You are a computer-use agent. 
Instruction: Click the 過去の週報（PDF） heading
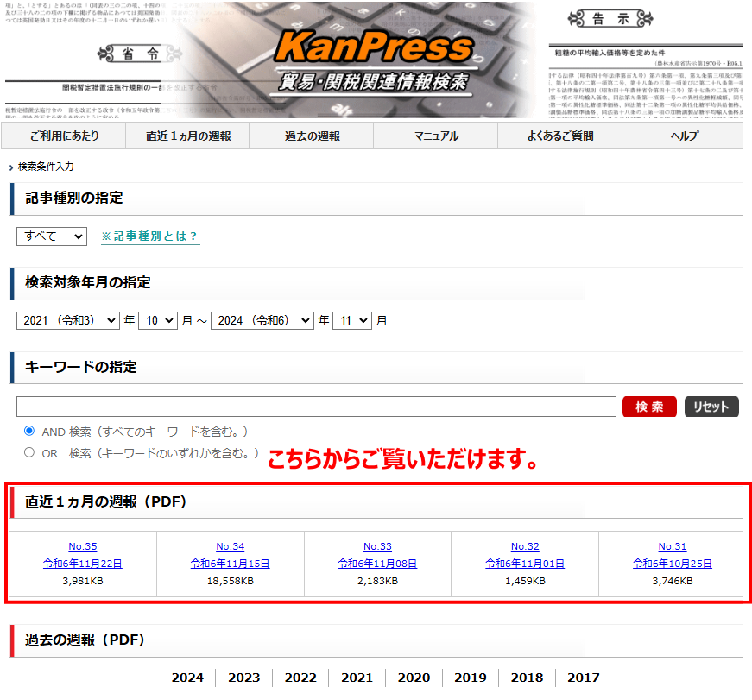point(85,640)
